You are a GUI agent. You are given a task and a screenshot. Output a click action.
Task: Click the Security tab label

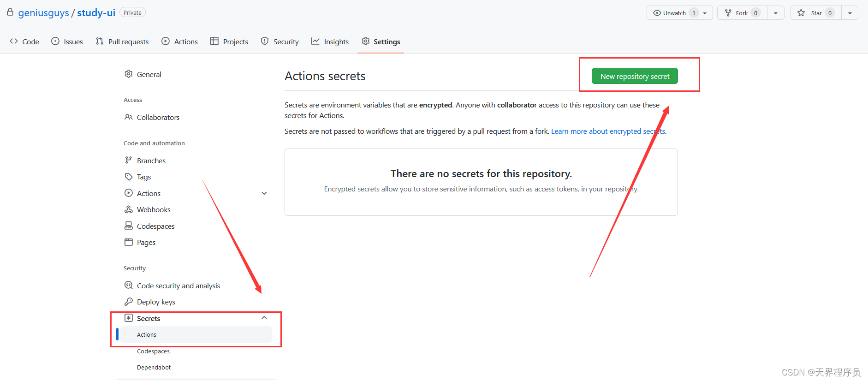tap(286, 42)
